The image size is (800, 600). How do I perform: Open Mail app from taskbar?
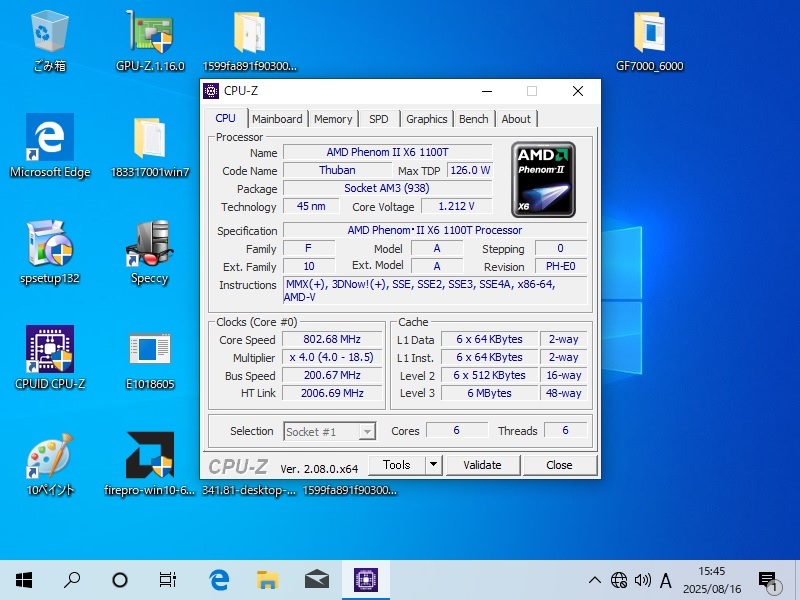pyautogui.click(x=317, y=580)
